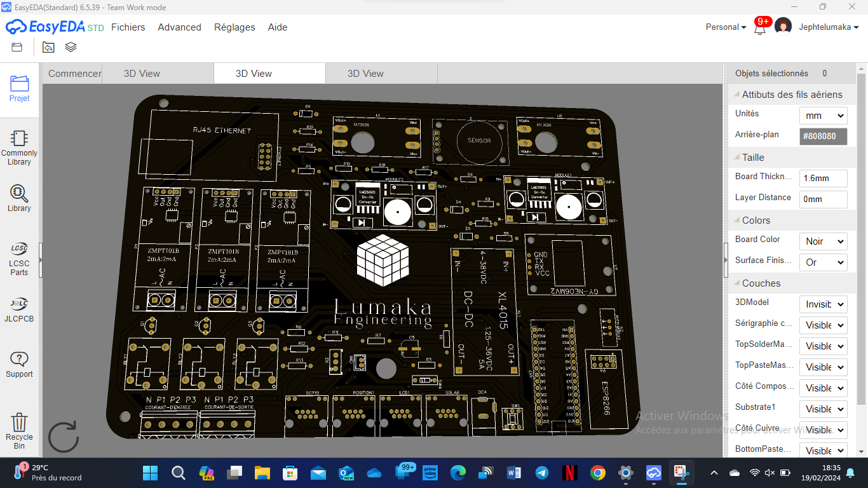868x488 pixels.
Task: Open the Commonly Library panel
Action: [x=19, y=147]
